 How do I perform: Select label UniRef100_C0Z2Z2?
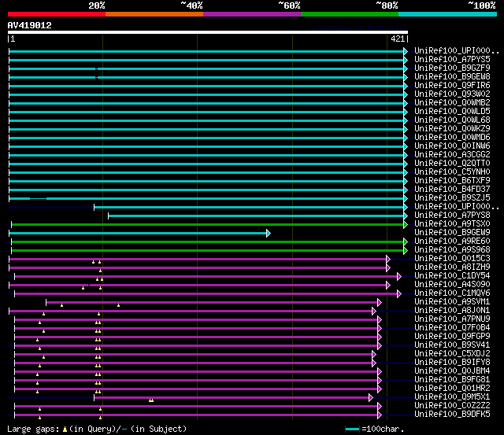coord(452,406)
